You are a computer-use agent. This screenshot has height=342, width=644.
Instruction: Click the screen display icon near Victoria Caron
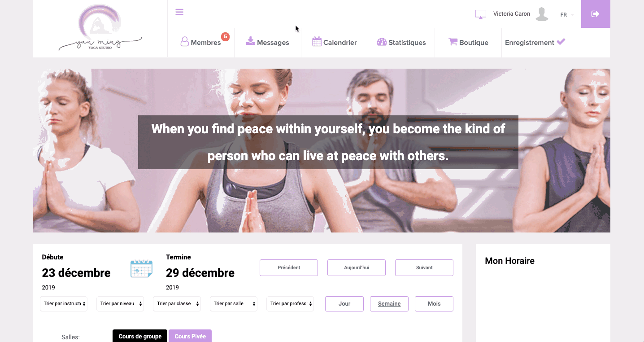point(480,15)
